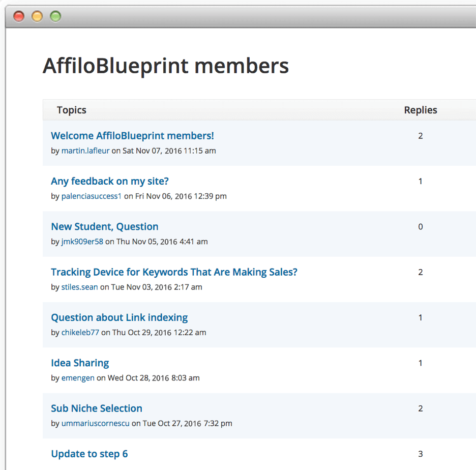This screenshot has width=476, height=470.
Task: Click reply count for Idea Sharing
Action: [421, 363]
